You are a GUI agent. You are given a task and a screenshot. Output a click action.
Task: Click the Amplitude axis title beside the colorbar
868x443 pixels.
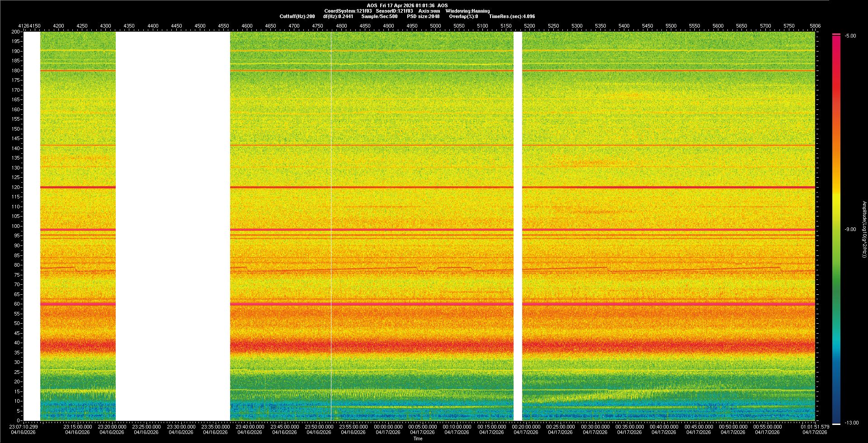(864, 230)
